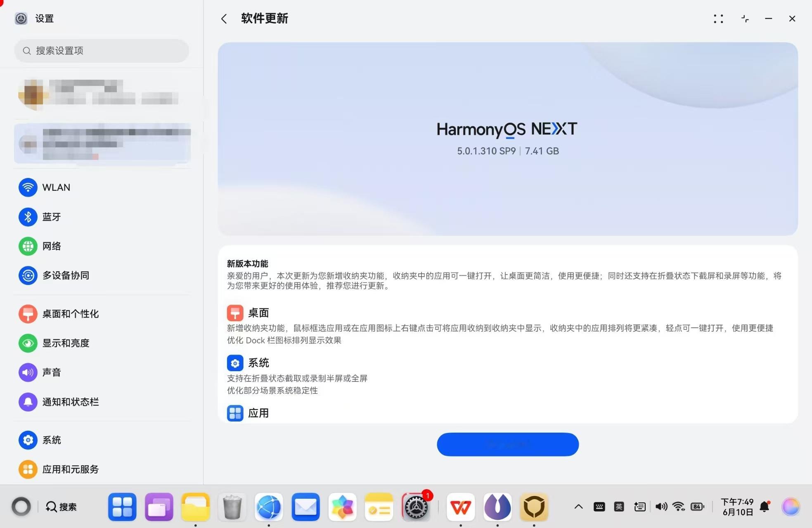Click the volume speaker icon in tray
812x528 pixels.
click(x=661, y=507)
